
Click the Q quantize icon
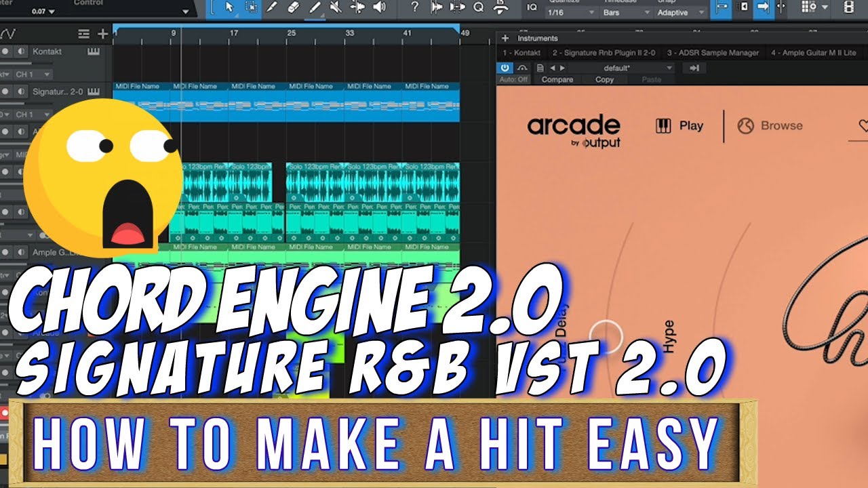[x=479, y=7]
